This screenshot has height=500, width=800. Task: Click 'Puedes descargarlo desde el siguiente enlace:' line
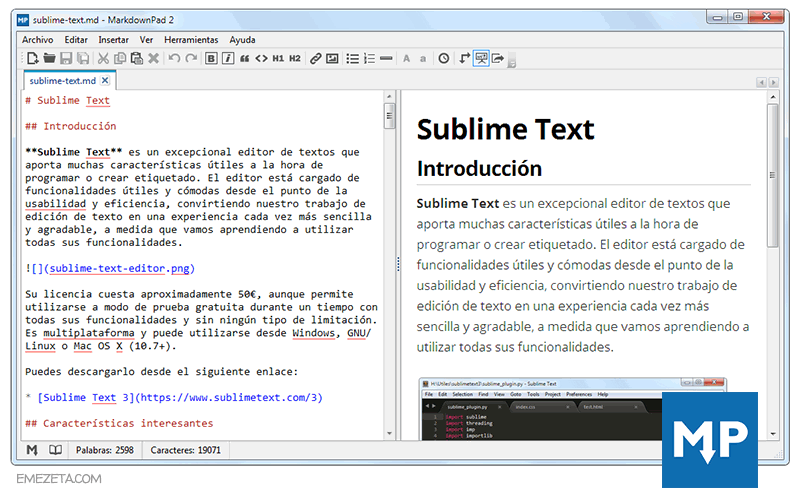click(162, 371)
